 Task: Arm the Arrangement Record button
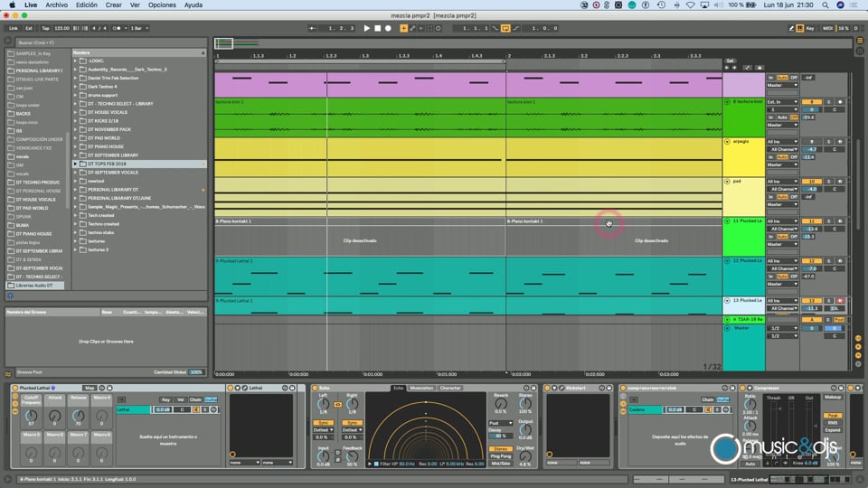(388, 28)
